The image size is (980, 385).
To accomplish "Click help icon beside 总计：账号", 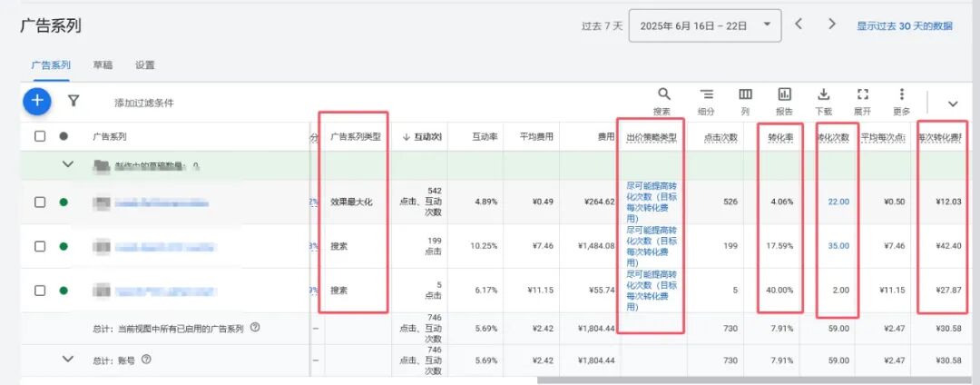I will coord(146,360).
